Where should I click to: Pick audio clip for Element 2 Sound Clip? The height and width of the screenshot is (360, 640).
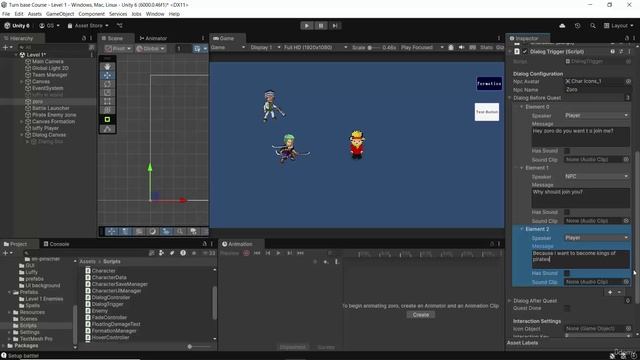[626, 282]
